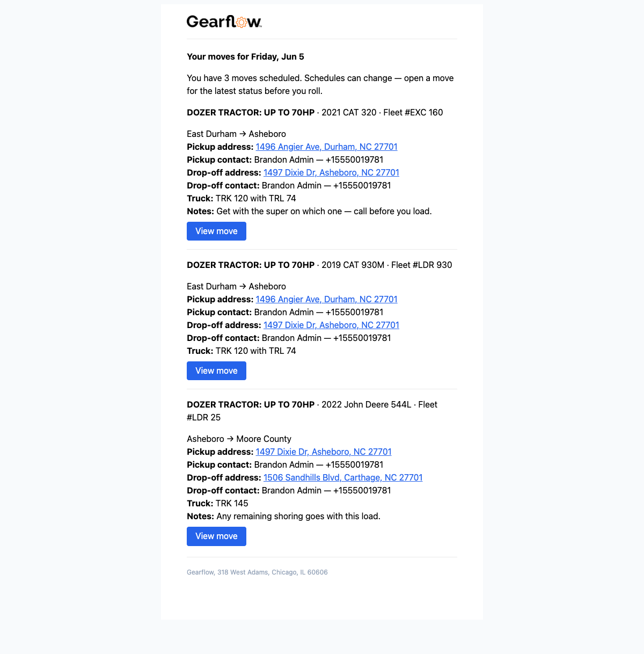Open the 1506 Sandhills Blvd, Carthage address link

(x=343, y=477)
